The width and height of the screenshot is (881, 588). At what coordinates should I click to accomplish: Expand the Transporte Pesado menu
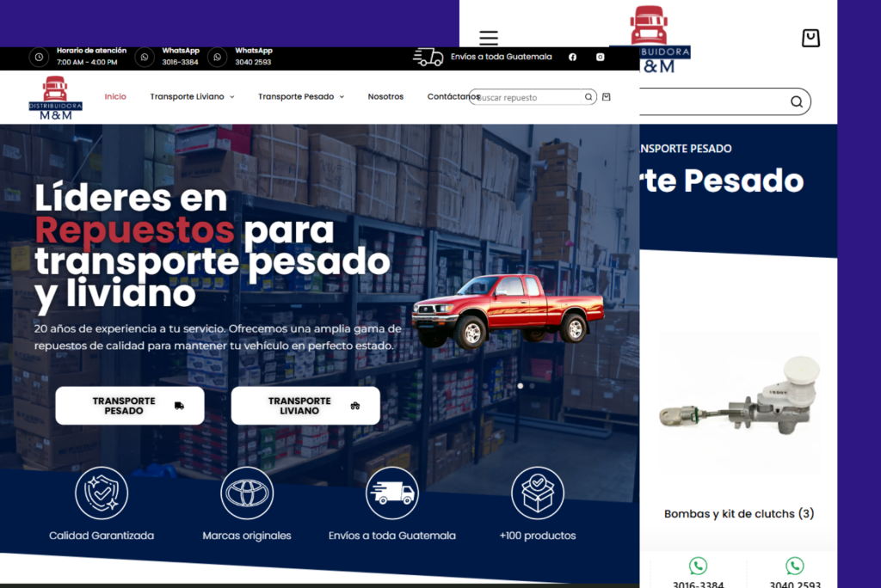(x=300, y=97)
